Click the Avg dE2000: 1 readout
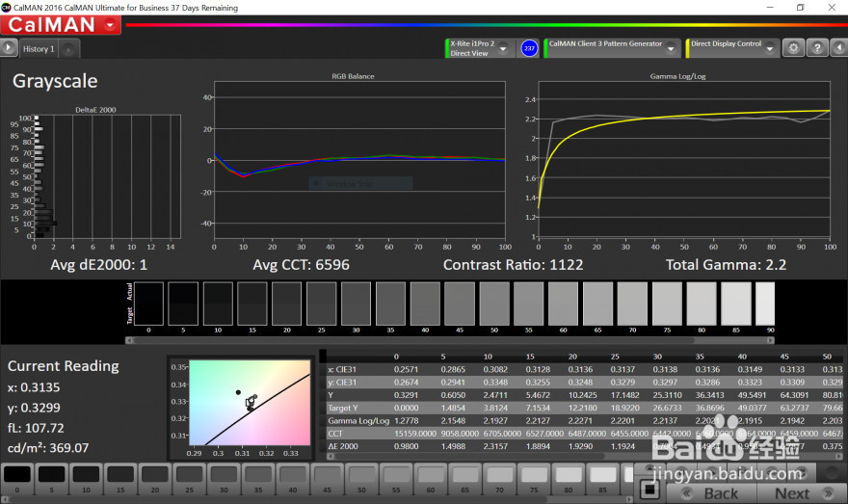This screenshot has height=504, width=848. pyautogui.click(x=98, y=265)
